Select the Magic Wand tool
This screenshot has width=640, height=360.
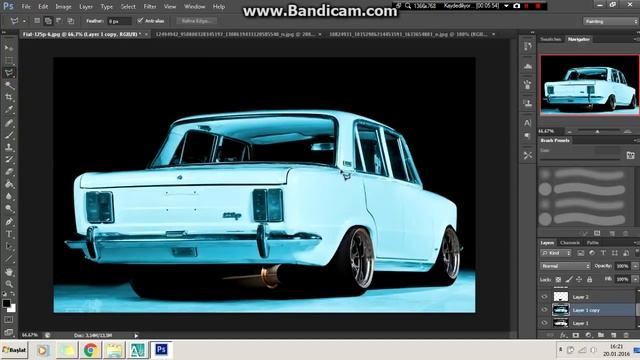[x=9, y=85]
